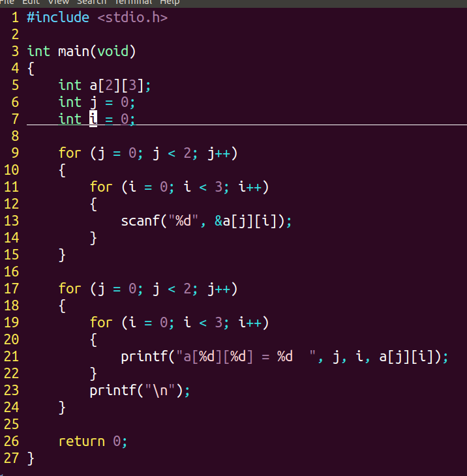This screenshot has height=476, width=467.
Task: Open the Edit menu
Action: pyautogui.click(x=31, y=2)
